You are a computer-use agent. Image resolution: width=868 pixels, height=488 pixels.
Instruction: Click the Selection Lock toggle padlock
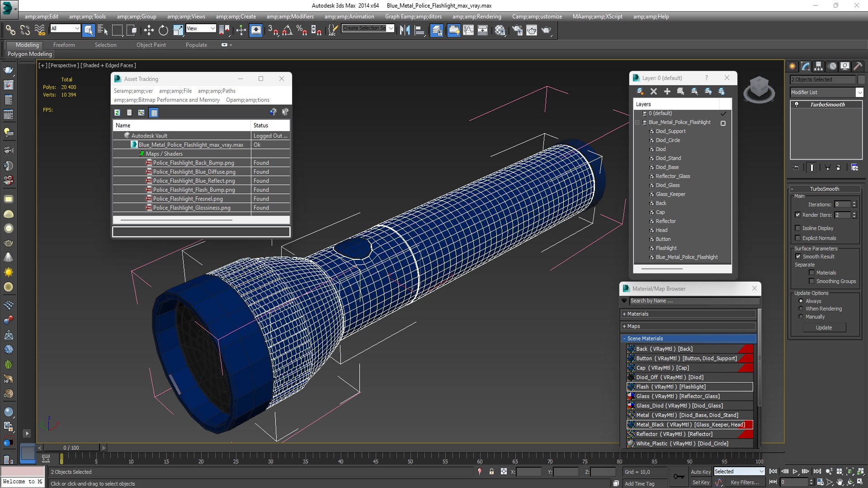point(491,472)
